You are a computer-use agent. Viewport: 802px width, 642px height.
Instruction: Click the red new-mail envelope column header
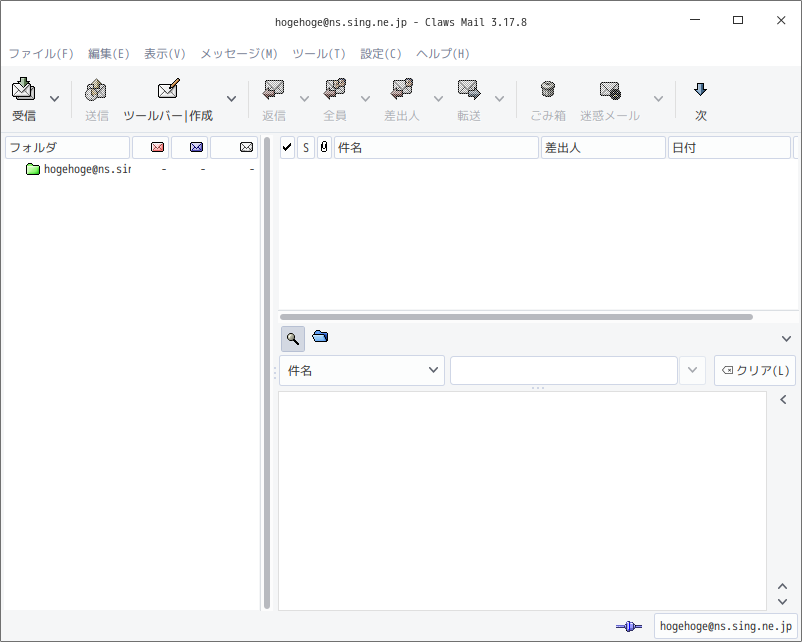point(151,147)
